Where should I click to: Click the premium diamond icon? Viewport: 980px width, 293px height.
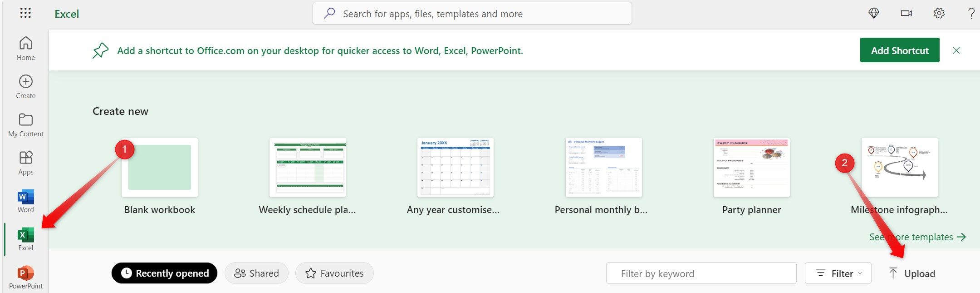click(x=874, y=14)
